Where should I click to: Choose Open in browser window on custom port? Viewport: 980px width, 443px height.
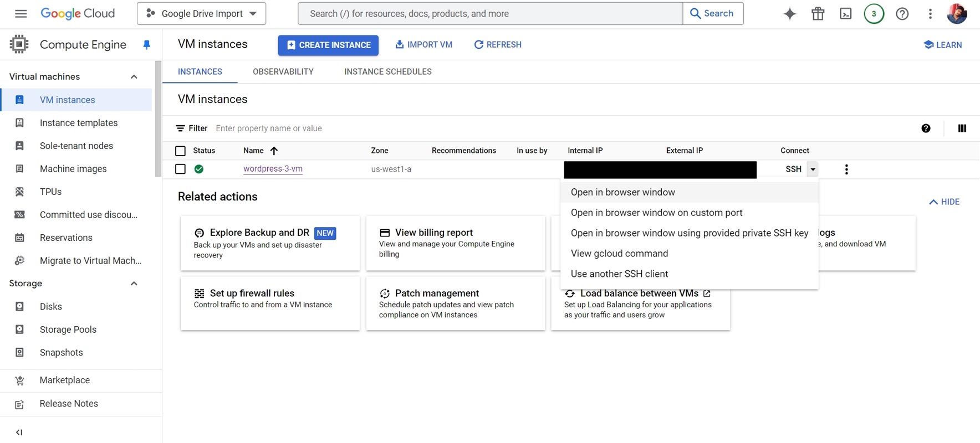click(690, 213)
